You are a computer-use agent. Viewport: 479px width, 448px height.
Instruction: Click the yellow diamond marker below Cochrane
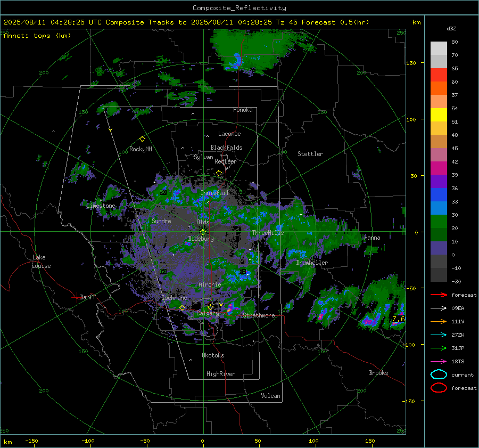182,308
